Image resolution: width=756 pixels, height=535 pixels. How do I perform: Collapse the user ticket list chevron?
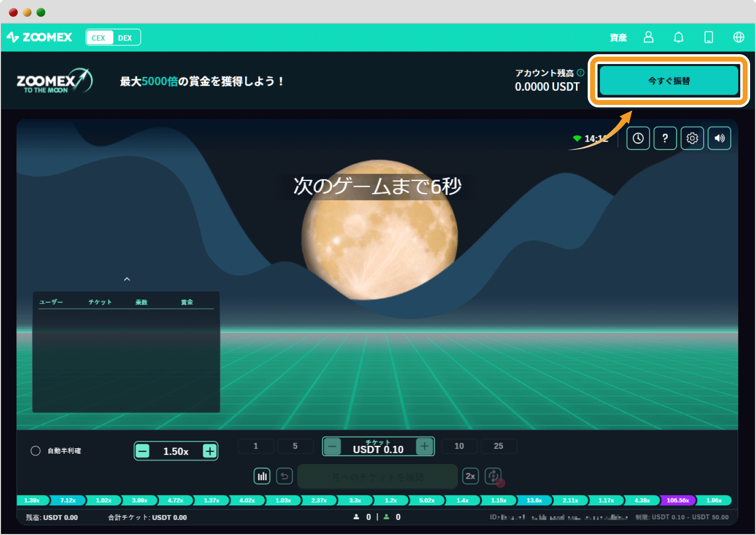point(127,279)
